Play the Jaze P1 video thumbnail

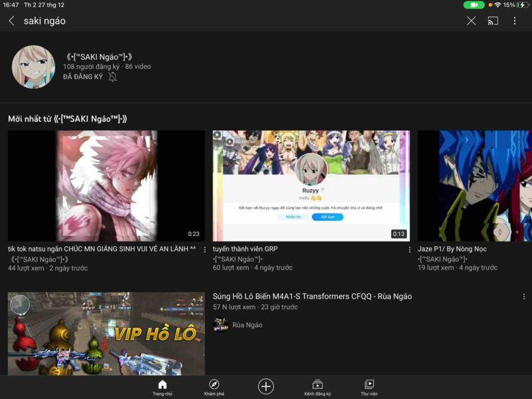475,186
